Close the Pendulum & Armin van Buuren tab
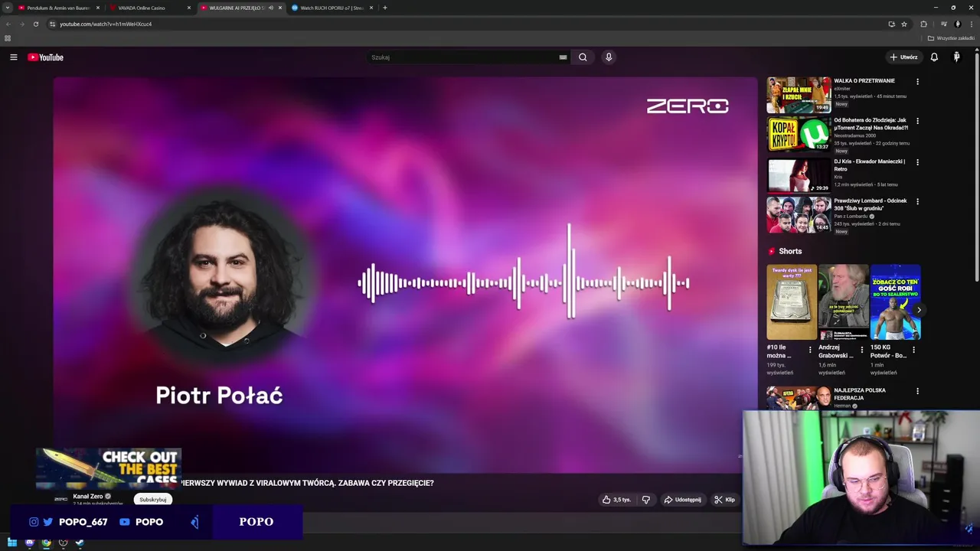 98,8
